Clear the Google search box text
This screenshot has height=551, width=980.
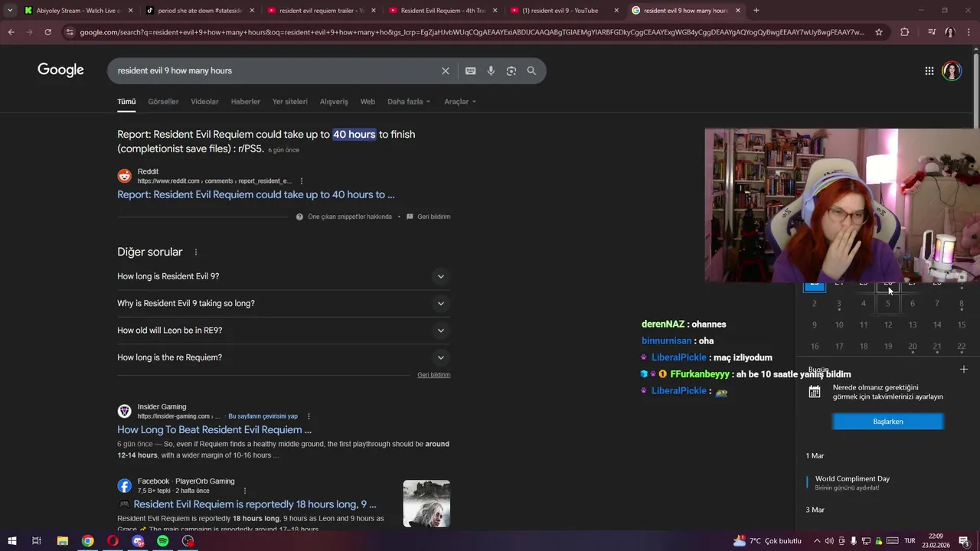coord(445,70)
